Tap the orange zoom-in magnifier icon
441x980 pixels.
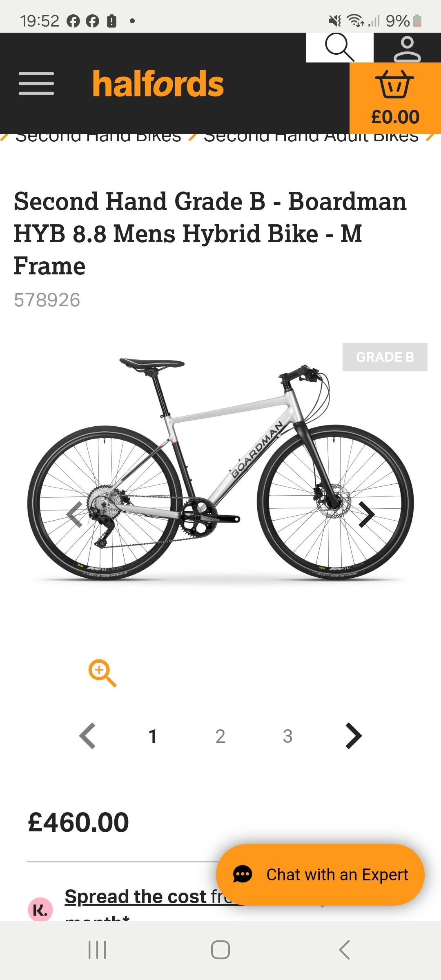(x=102, y=673)
